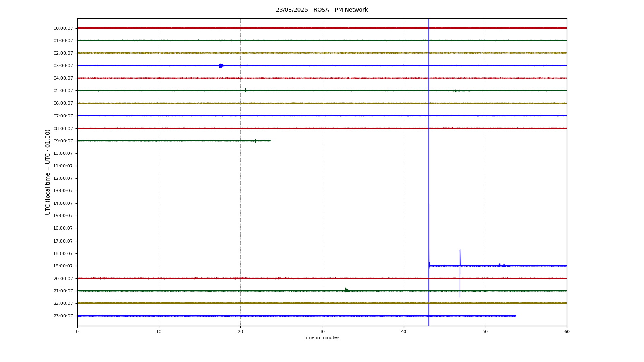The width and height of the screenshot is (644, 362).
Task: Click the '04:00:07' time label
Action: coord(63,78)
